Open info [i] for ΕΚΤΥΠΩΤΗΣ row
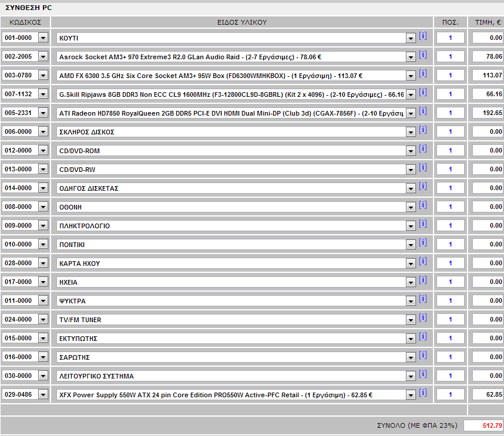This screenshot has width=504, height=436. (x=423, y=336)
